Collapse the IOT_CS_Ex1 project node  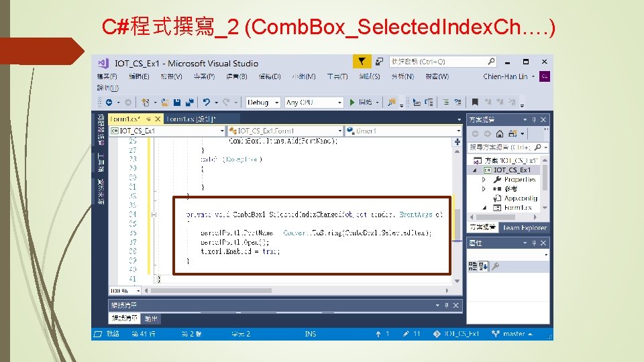click(475, 170)
